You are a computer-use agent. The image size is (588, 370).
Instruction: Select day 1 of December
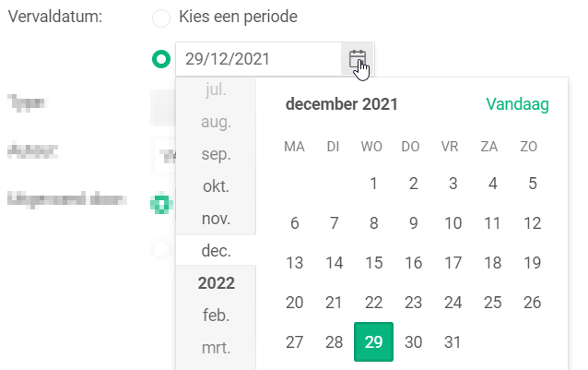373,184
